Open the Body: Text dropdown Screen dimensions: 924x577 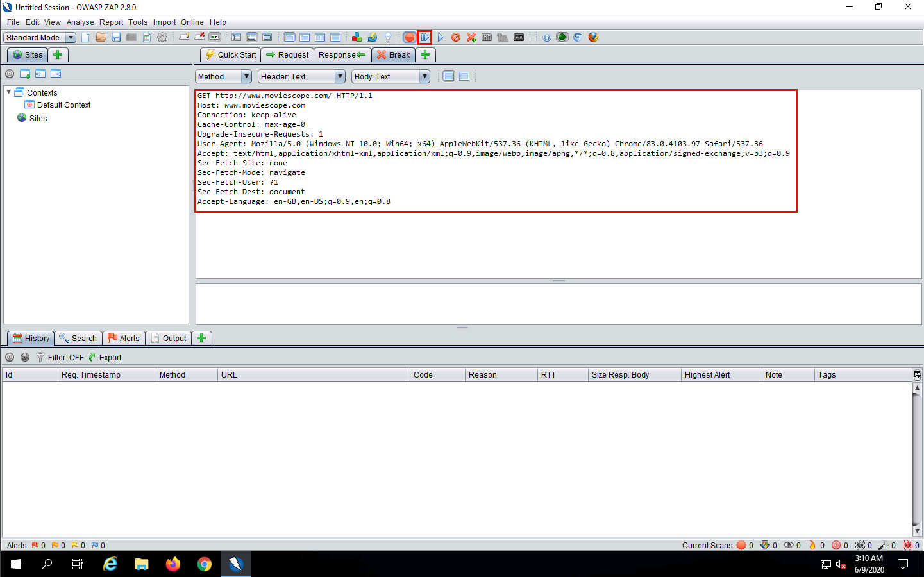click(x=391, y=76)
